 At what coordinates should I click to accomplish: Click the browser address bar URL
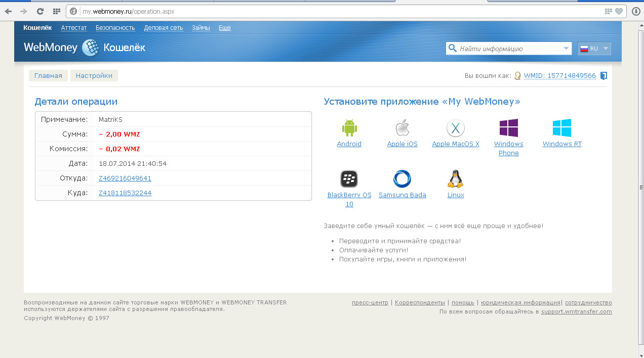[129, 11]
